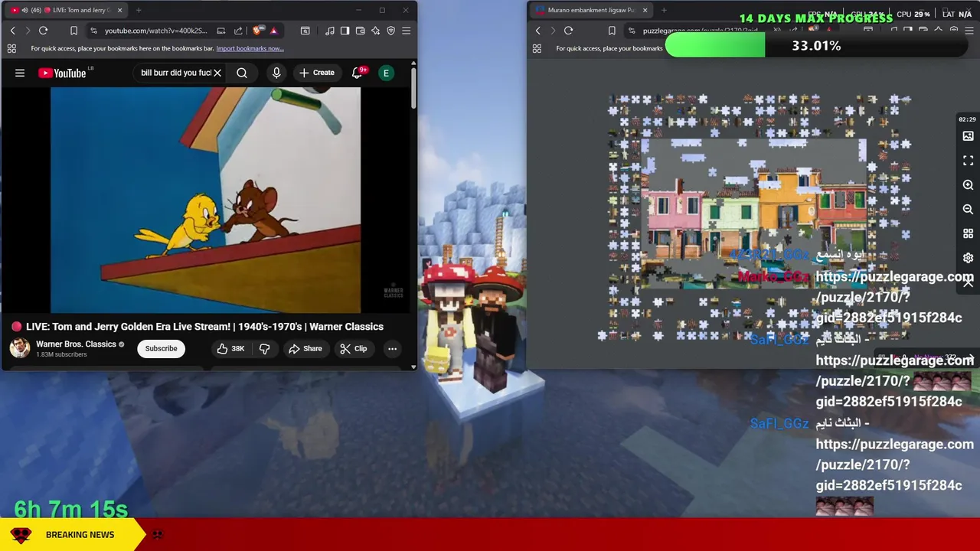Image resolution: width=980 pixels, height=551 pixels.
Task: Click the 6h 7m 15s timer text
Action: click(x=71, y=509)
